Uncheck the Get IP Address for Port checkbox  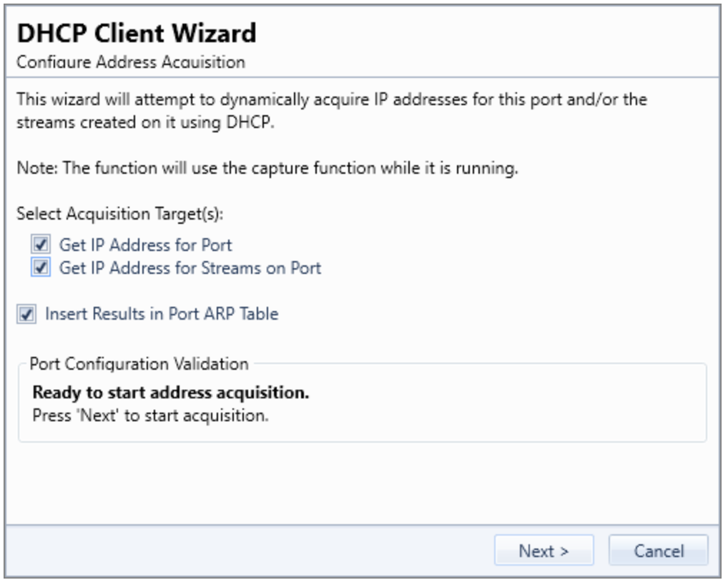41,244
